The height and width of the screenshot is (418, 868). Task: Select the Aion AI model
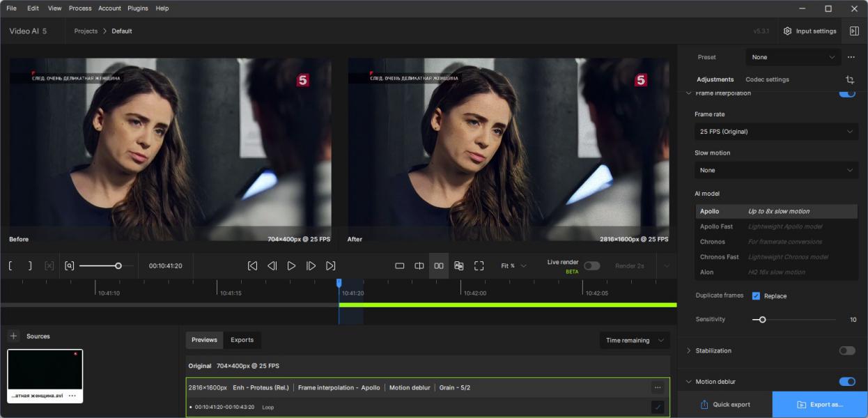coord(776,272)
